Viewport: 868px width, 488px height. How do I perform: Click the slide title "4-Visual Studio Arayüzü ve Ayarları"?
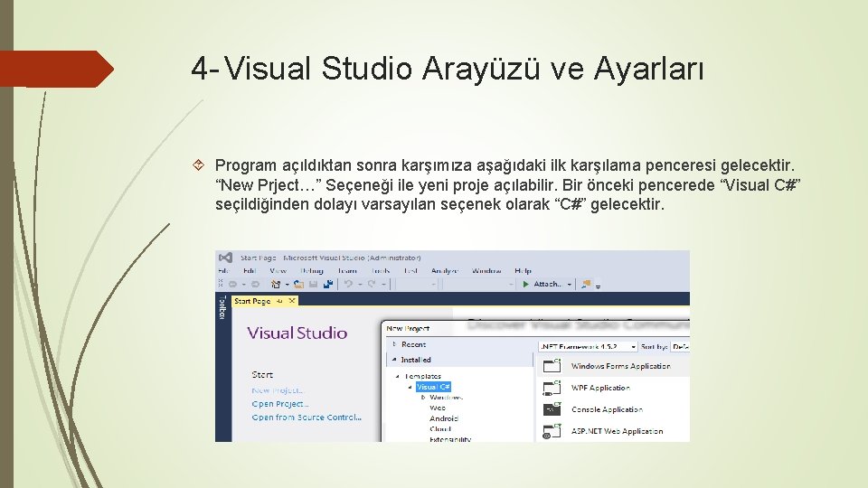pos(448,69)
